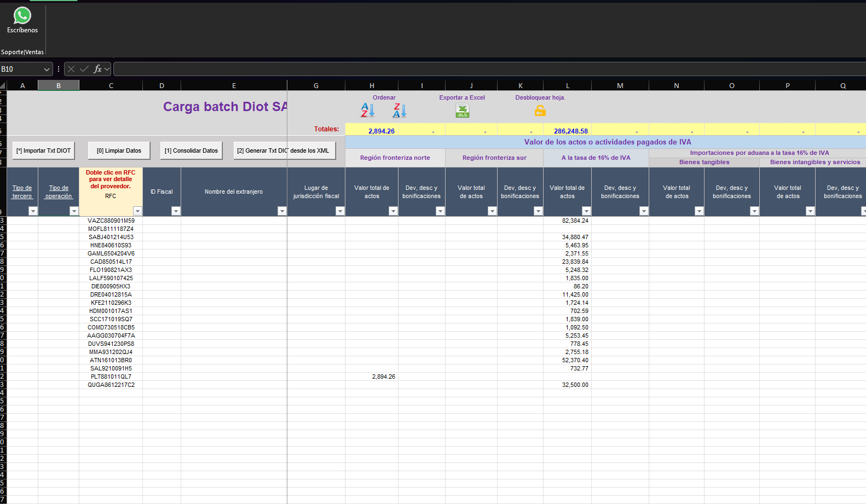The image size is (866, 504).
Task: Open the Name Box dropdown arrow
Action: coord(47,69)
